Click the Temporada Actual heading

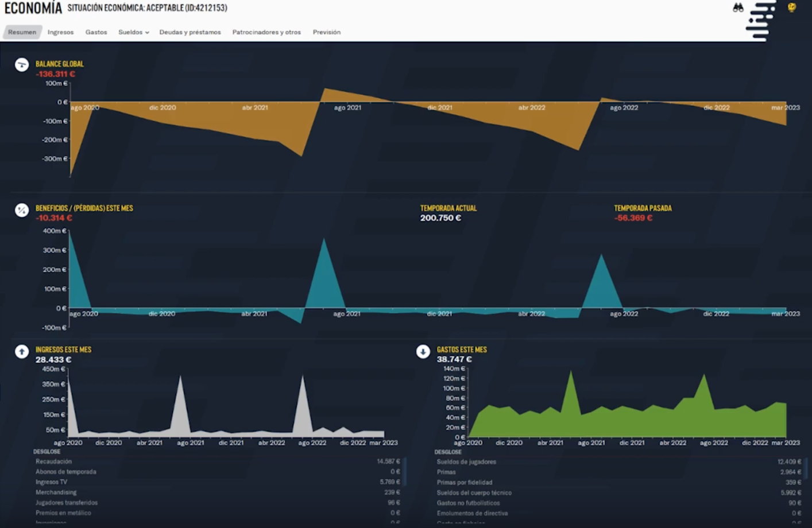(x=448, y=208)
